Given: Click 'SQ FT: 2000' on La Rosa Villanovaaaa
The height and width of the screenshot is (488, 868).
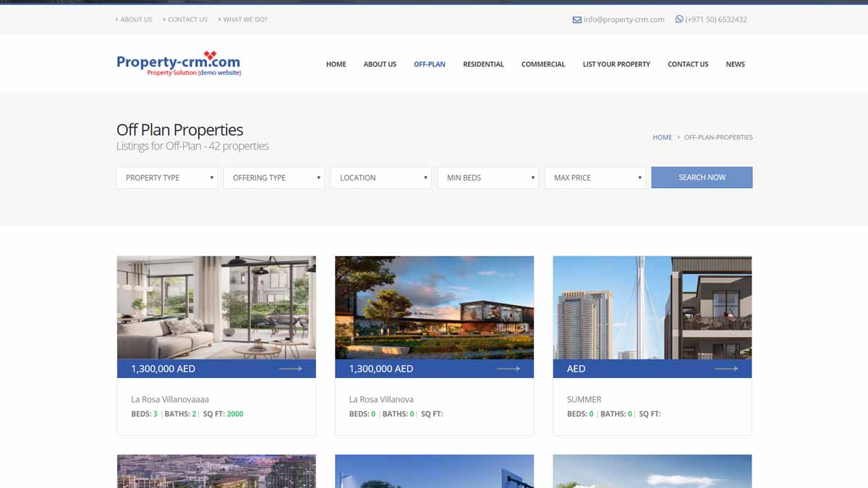Looking at the screenshot, I should click(x=224, y=414).
